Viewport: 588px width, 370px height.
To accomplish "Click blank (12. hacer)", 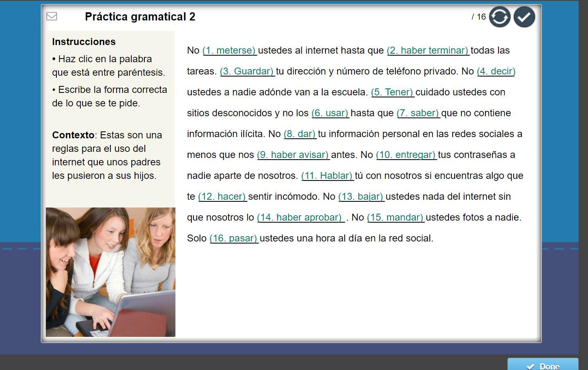I will click(x=222, y=196).
